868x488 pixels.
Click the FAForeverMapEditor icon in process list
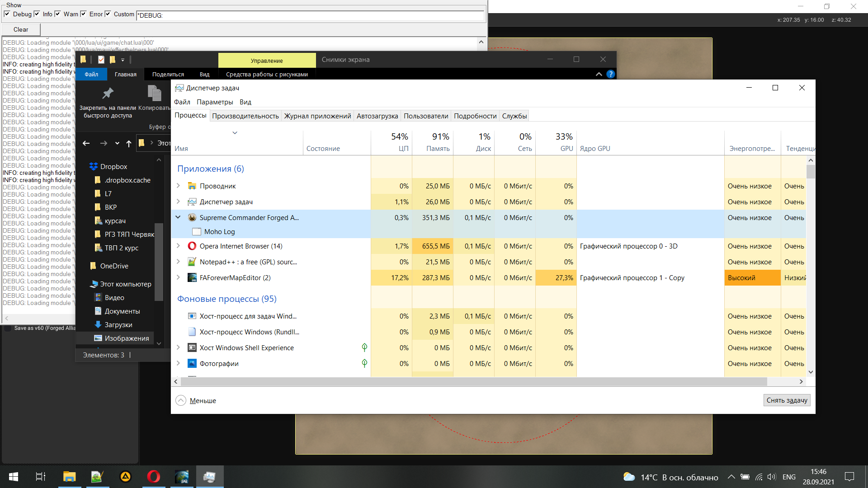click(192, 277)
